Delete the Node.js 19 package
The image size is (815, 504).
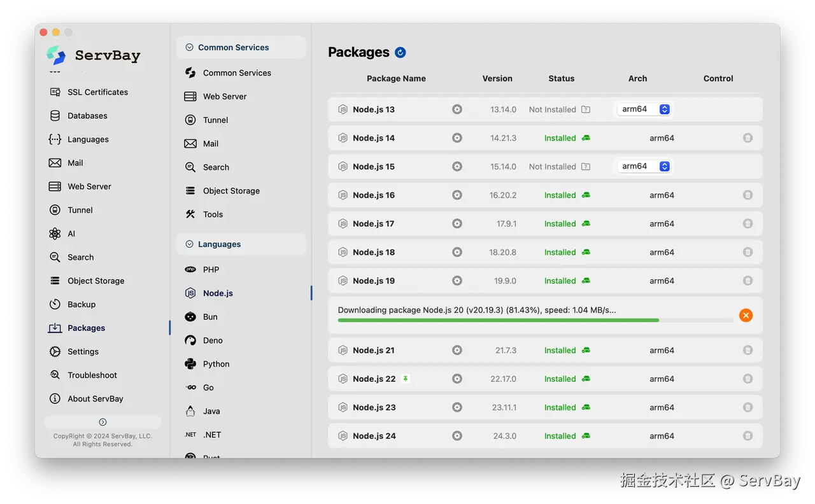point(748,281)
